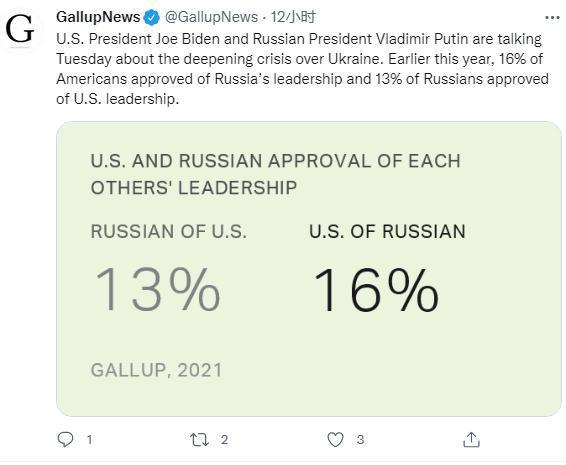Click the GALLUP, 2021 source label
The image size is (566, 465).
point(156,370)
